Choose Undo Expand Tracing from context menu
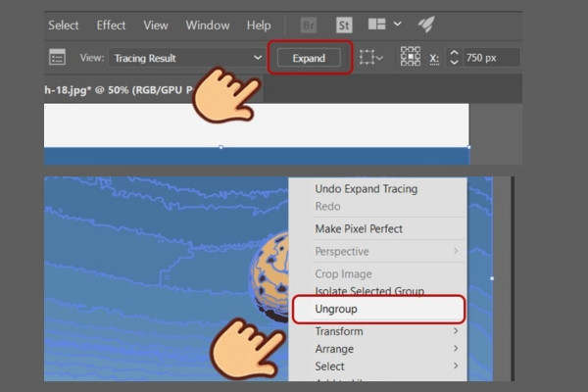This screenshot has width=588, height=392. tap(366, 189)
